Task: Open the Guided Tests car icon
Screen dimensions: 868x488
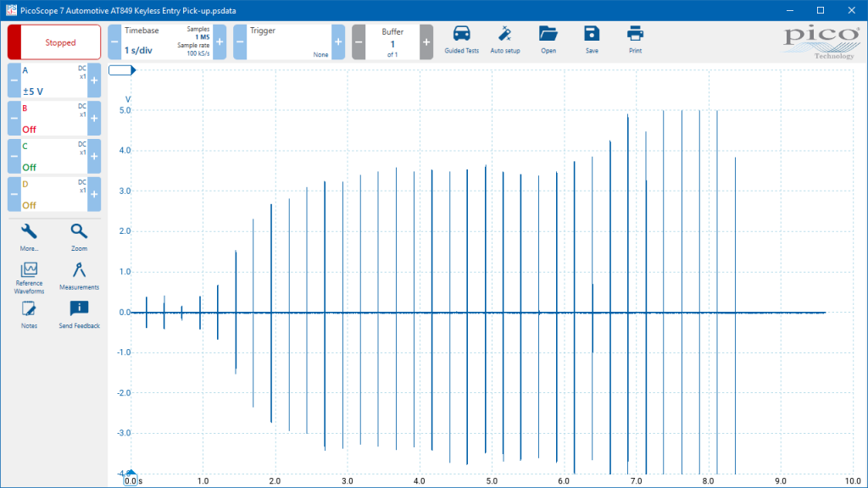Action: point(461,39)
